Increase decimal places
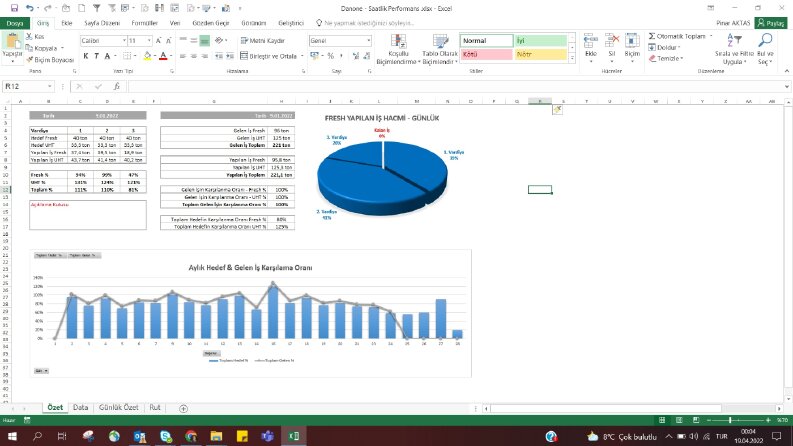The width and height of the screenshot is (793, 446). [356, 56]
